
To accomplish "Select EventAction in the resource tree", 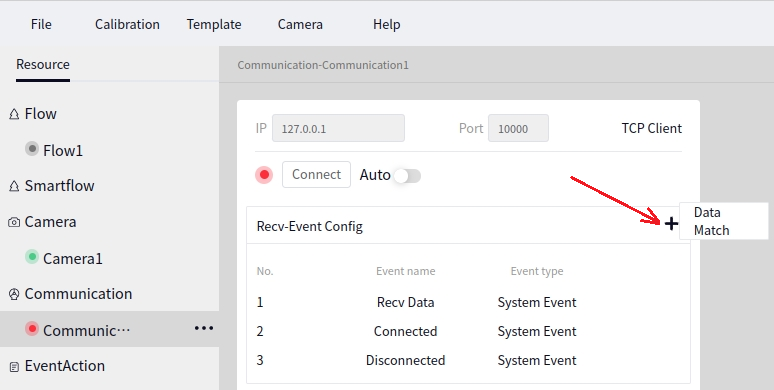I will pyautogui.click(x=65, y=366).
